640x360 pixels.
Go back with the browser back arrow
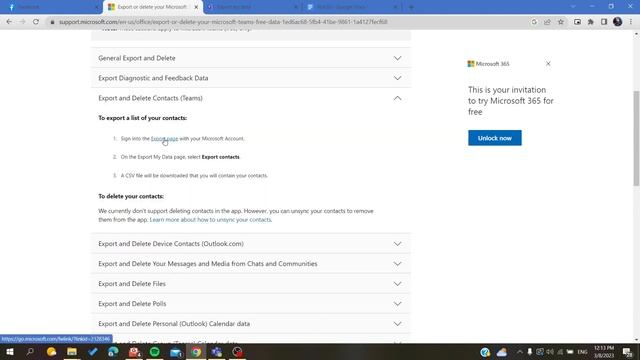point(9,22)
